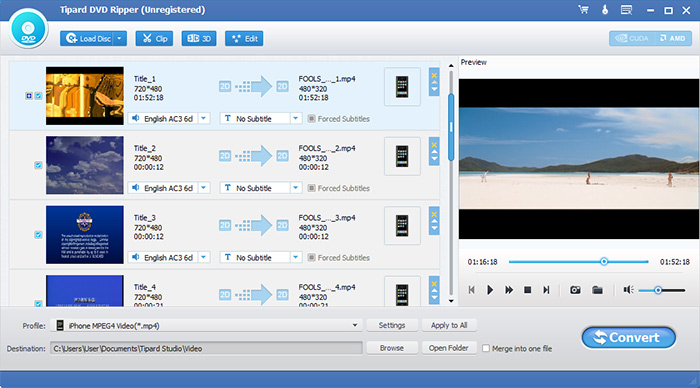This screenshot has width=700, height=388.
Task: Click the Title_3 name text
Action: [x=145, y=218]
